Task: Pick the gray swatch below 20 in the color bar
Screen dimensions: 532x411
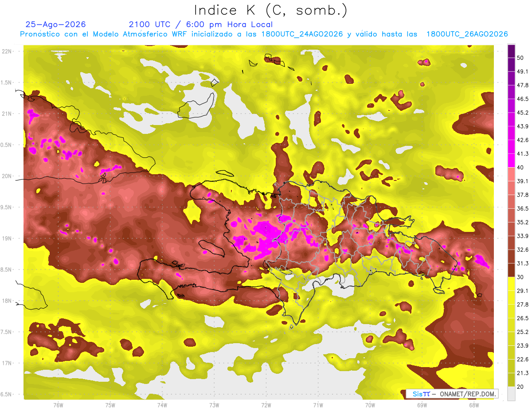Action: tap(511, 393)
